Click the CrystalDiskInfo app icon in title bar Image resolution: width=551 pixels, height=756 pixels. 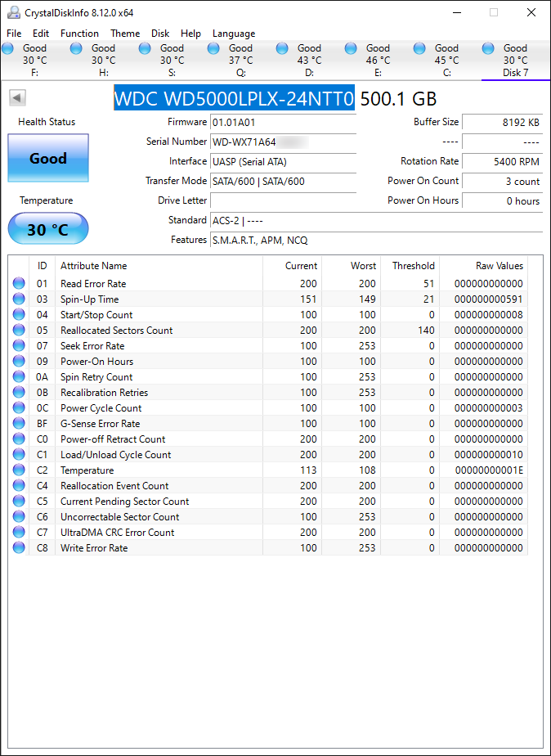pos(14,12)
